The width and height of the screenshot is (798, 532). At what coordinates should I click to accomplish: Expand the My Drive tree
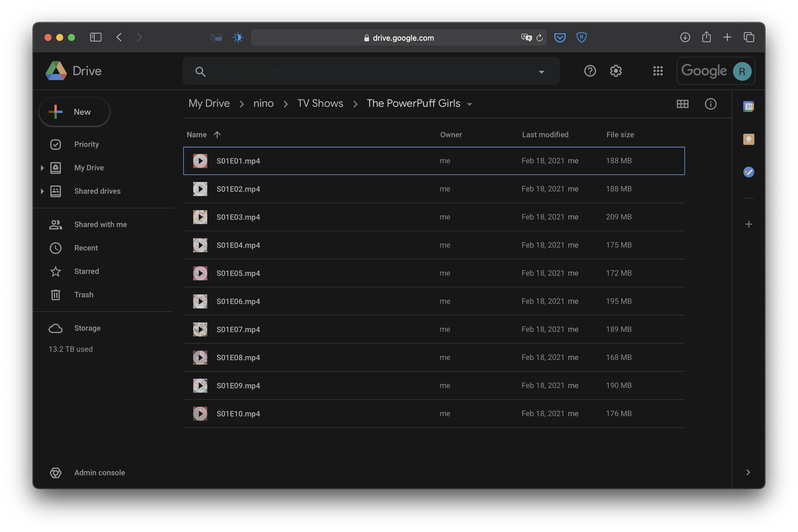(x=42, y=168)
